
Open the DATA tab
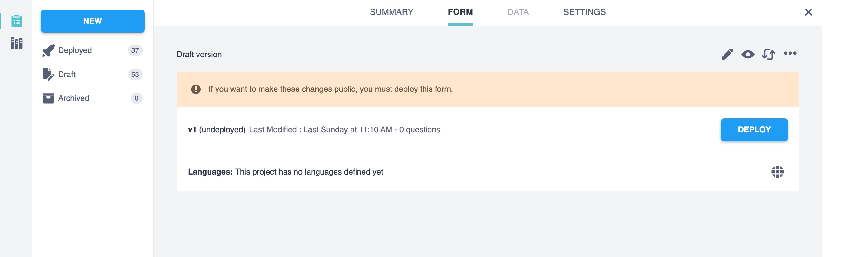(518, 12)
